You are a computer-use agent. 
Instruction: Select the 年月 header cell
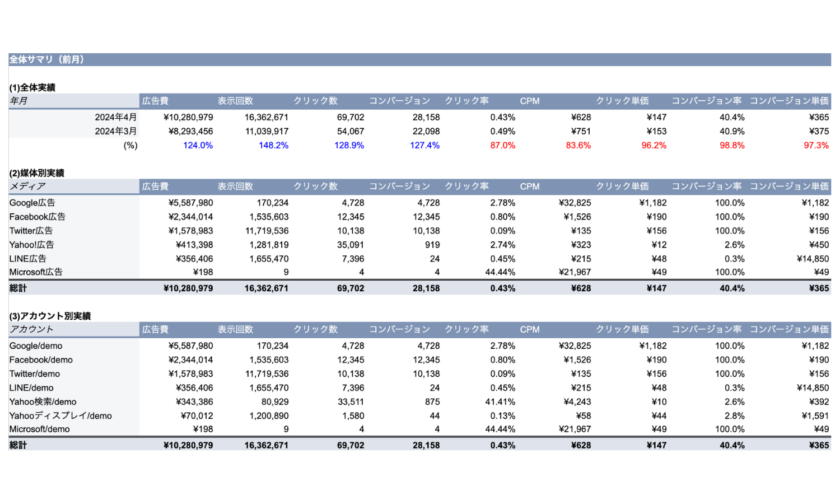click(73, 101)
